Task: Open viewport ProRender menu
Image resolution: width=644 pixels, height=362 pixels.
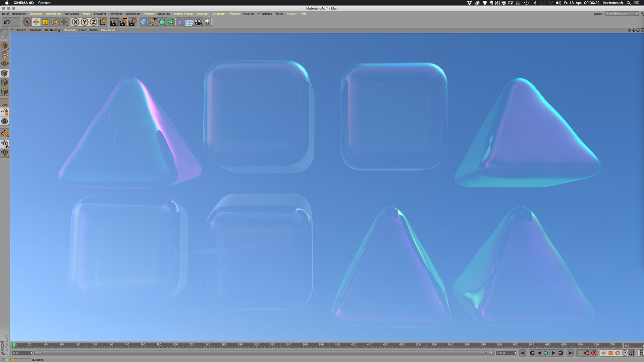Action: 108,30
